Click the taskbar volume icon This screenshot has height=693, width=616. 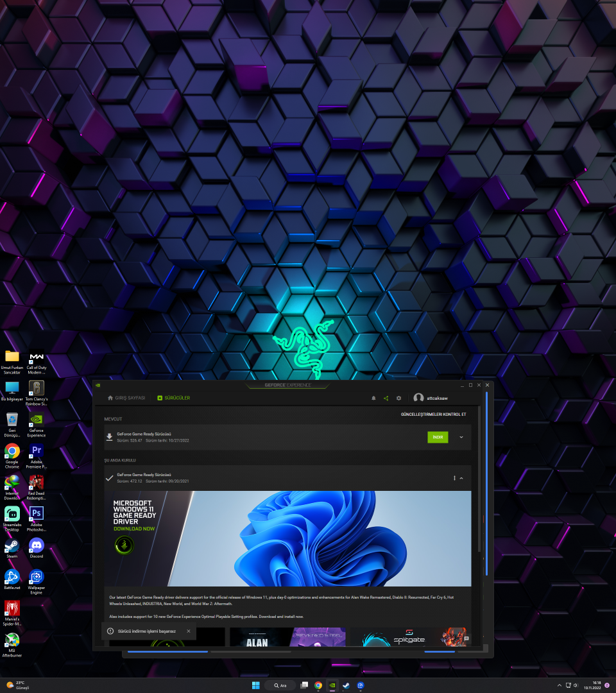coord(576,685)
